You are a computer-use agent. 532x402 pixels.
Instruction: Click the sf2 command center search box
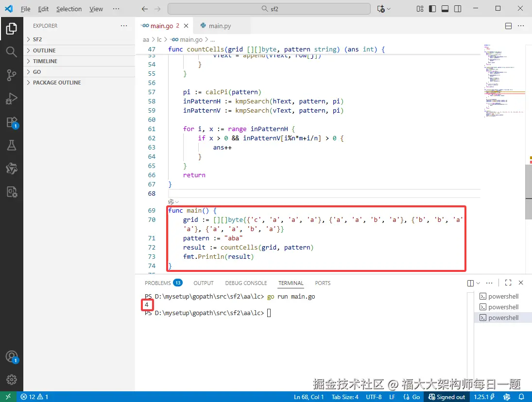click(x=269, y=9)
